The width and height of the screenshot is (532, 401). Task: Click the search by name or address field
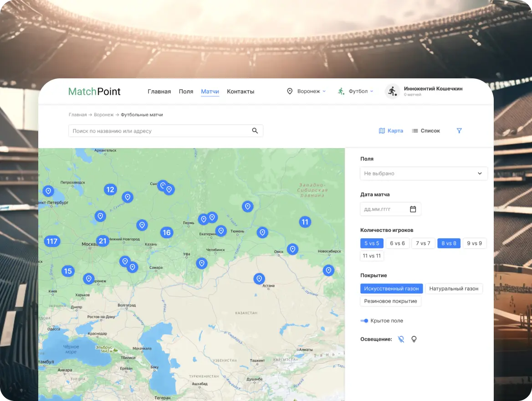click(159, 131)
